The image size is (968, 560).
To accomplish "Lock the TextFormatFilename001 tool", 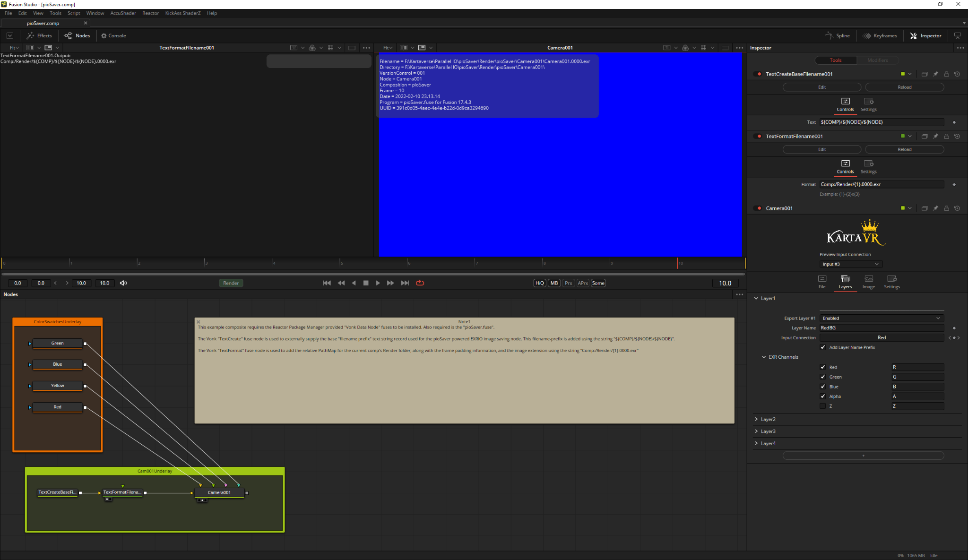I will coord(946,136).
